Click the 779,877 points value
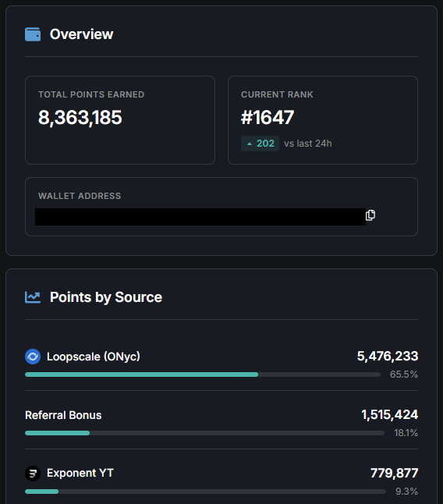 click(x=394, y=473)
